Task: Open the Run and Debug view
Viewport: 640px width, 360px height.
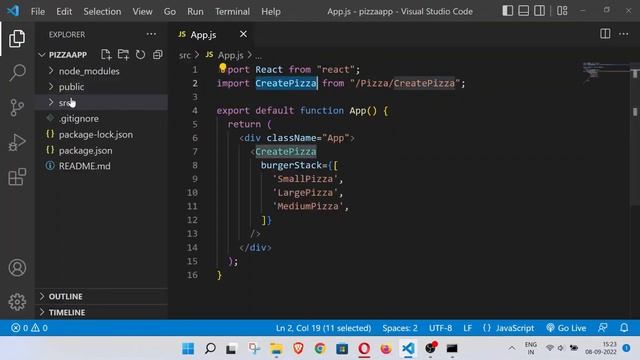Action: (17, 142)
